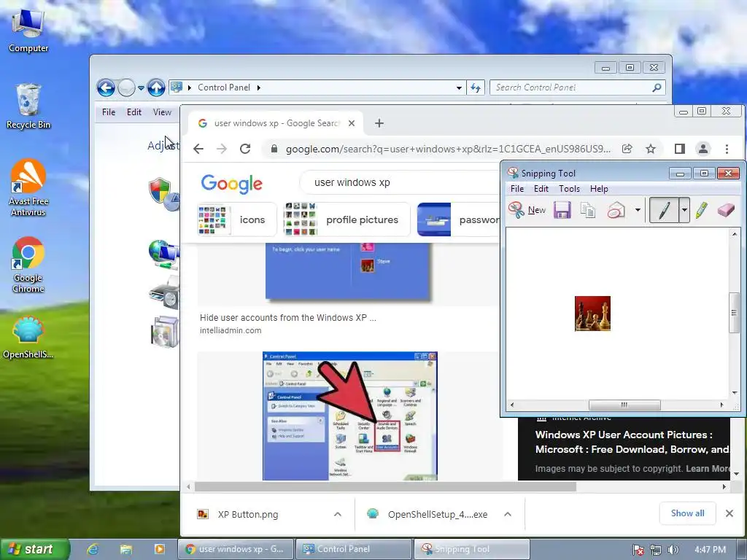This screenshot has height=560, width=747.
Task: Open Control Panel View menu
Action: [162, 112]
